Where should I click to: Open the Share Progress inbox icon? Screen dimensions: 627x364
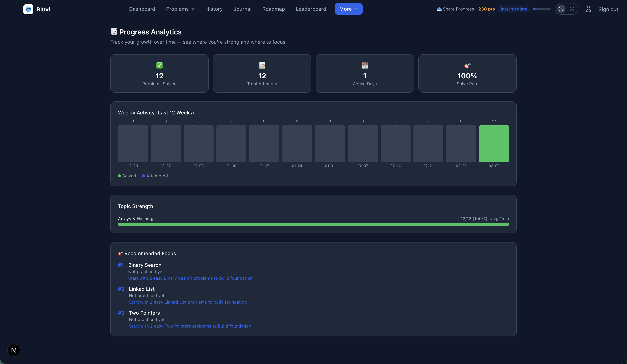439,9
